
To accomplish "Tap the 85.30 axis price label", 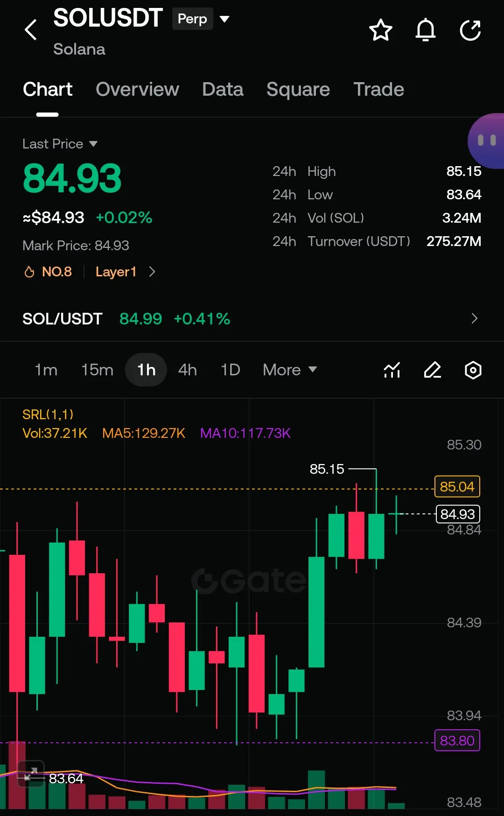I will [464, 445].
